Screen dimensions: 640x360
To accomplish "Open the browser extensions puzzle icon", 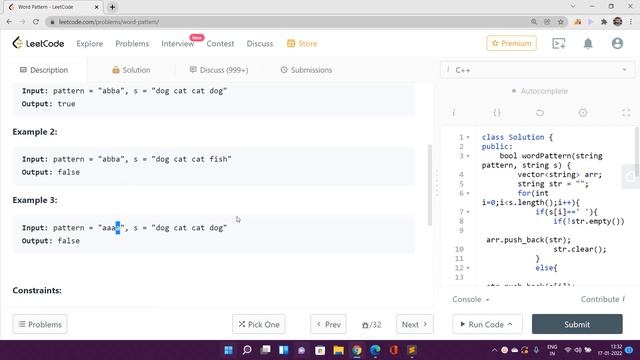I will click(x=604, y=22).
